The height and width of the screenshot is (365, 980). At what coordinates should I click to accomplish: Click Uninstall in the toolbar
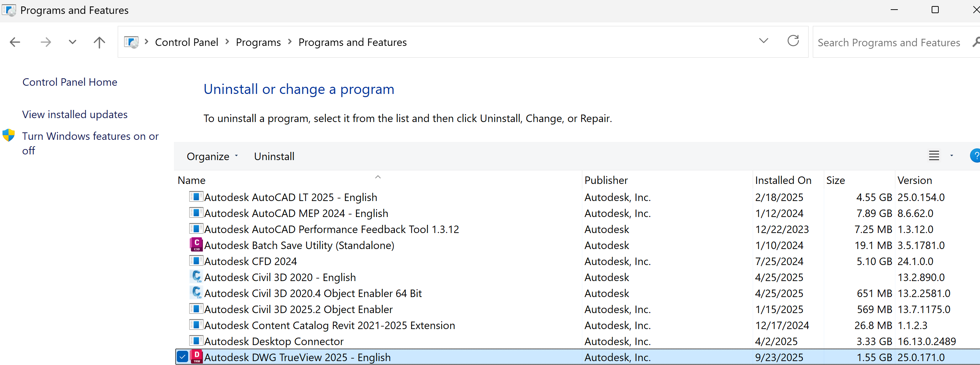tap(274, 157)
